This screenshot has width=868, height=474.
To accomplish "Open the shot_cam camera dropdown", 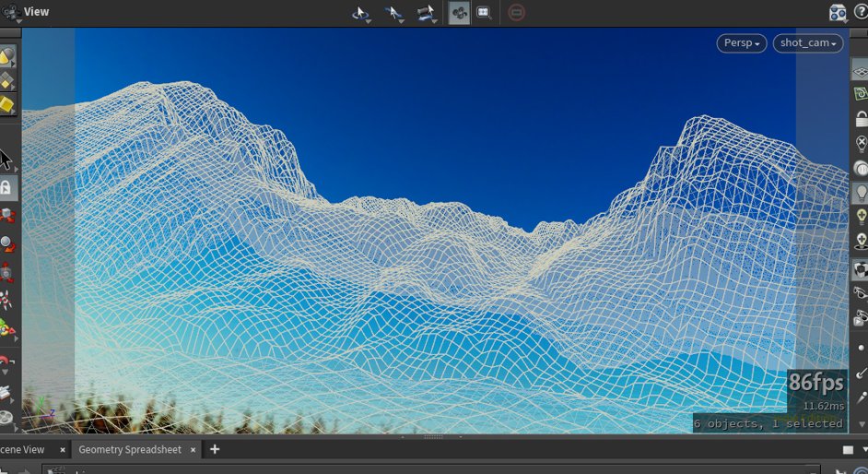I will click(808, 43).
